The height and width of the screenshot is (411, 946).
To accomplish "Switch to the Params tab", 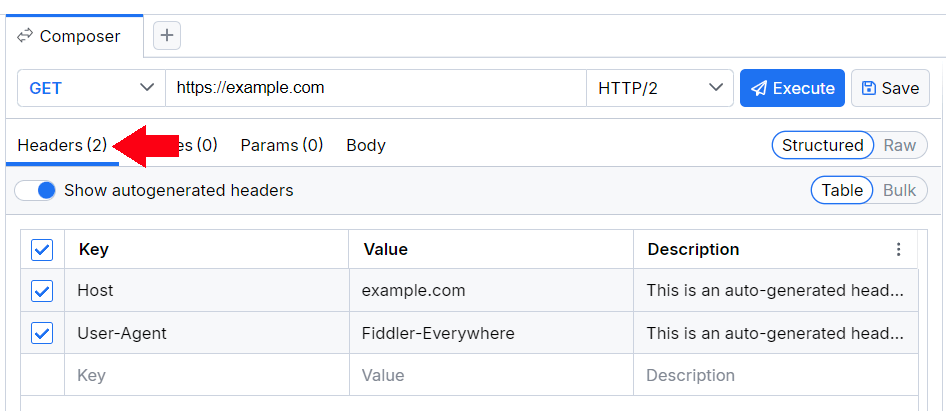I will pos(281,145).
